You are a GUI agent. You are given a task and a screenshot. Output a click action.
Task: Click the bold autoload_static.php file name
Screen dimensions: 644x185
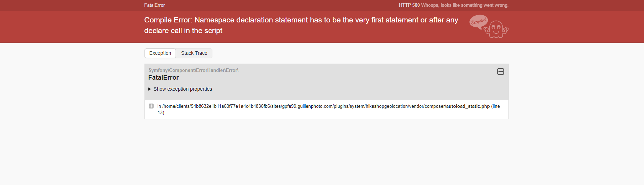click(x=468, y=106)
